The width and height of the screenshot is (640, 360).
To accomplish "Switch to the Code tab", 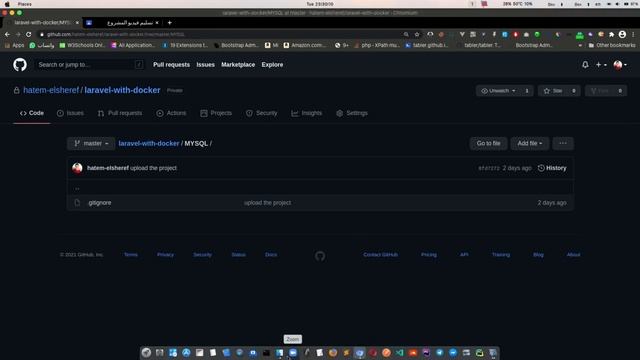I will [x=32, y=113].
